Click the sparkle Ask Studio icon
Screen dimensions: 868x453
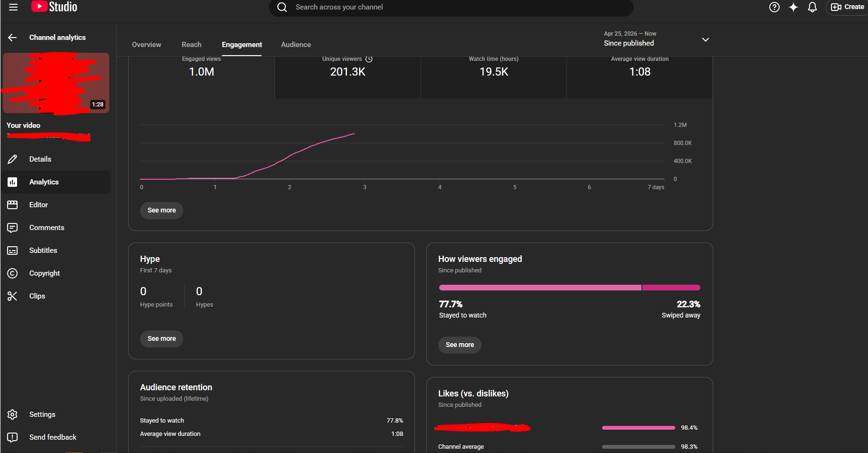pos(793,7)
